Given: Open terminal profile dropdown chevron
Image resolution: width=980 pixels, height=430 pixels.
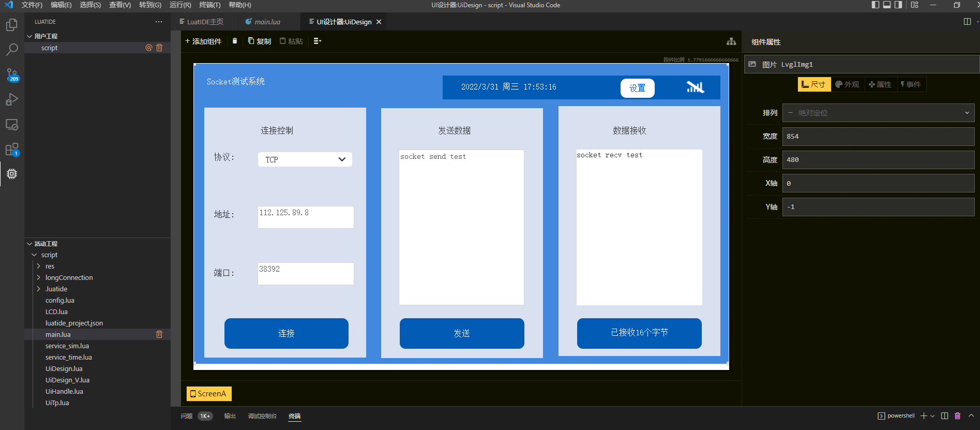Looking at the screenshot, I should 932,416.
